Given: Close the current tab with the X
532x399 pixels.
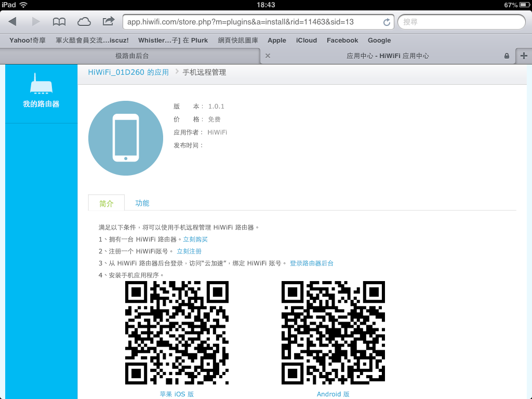Looking at the screenshot, I should point(268,56).
